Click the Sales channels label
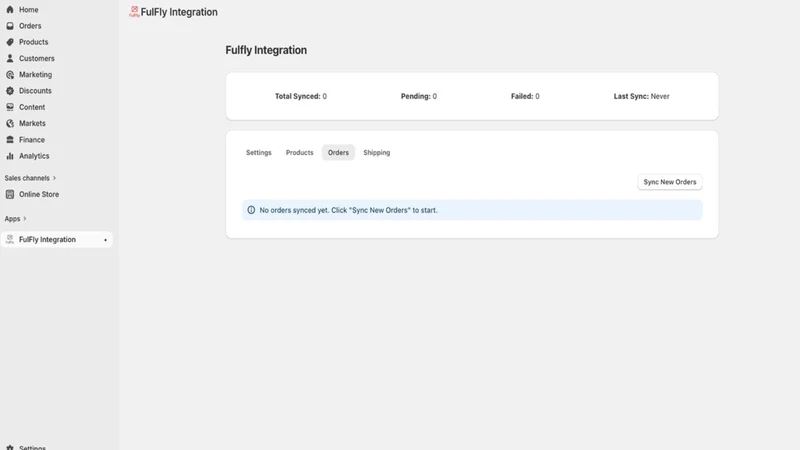 pyautogui.click(x=27, y=178)
